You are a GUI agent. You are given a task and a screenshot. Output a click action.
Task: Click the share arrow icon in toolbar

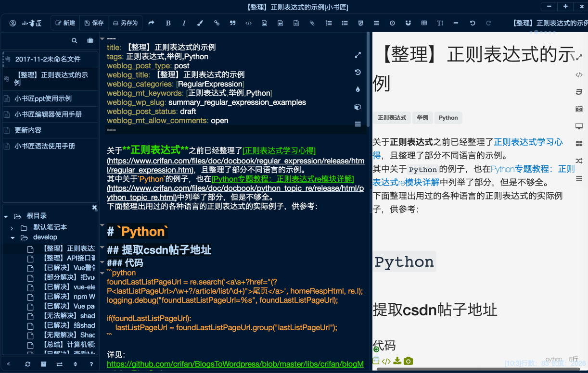point(152,23)
